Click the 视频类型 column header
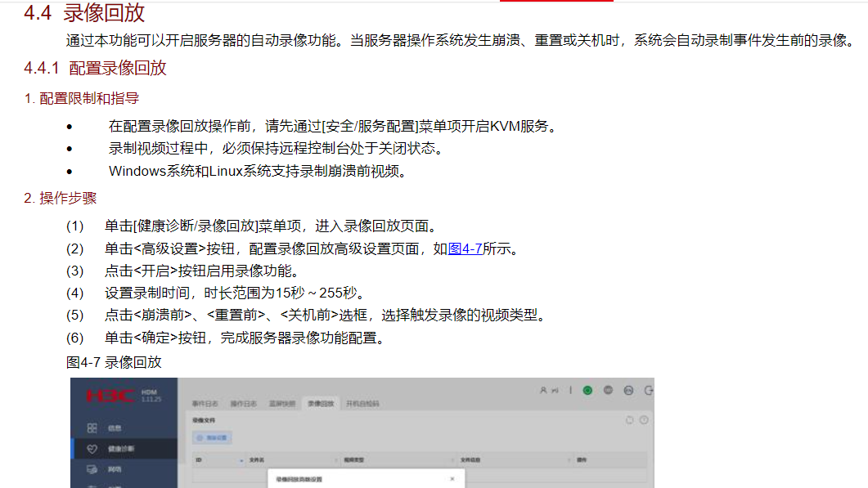Image resolution: width=868 pixels, height=488 pixels. 353,459
